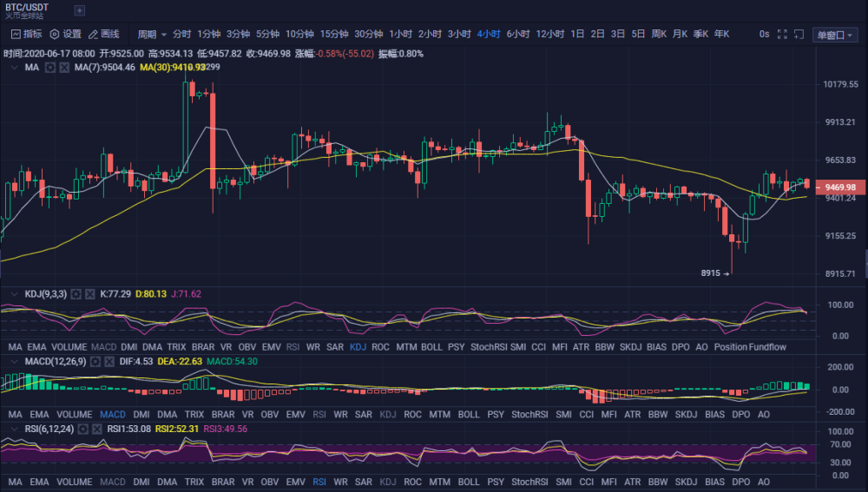868x492 pixels.
Task: Open the 单窗口 window layout dropdown
Action: [835, 35]
